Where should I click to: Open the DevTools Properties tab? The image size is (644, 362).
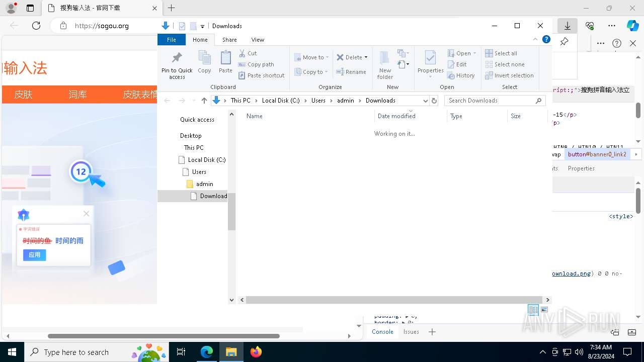point(581,168)
